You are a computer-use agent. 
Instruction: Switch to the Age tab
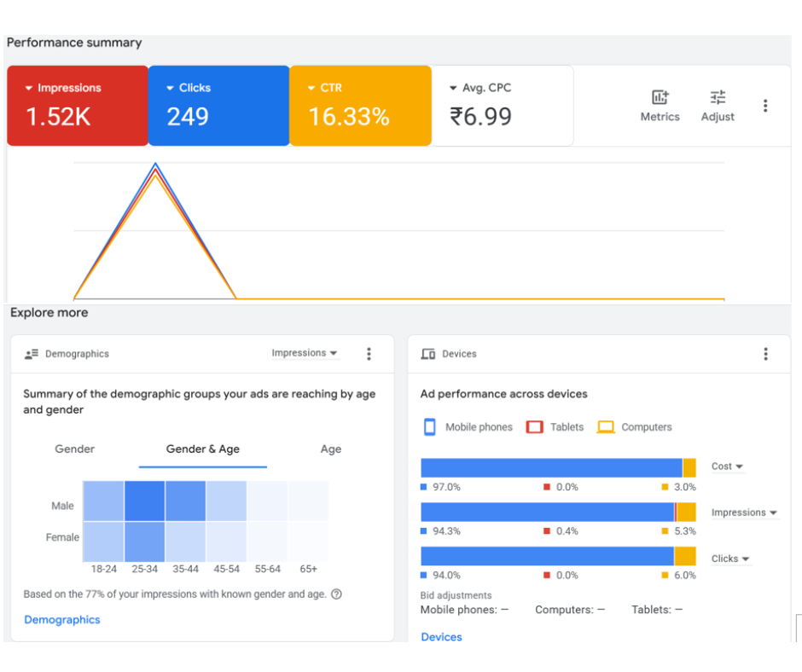coord(330,449)
